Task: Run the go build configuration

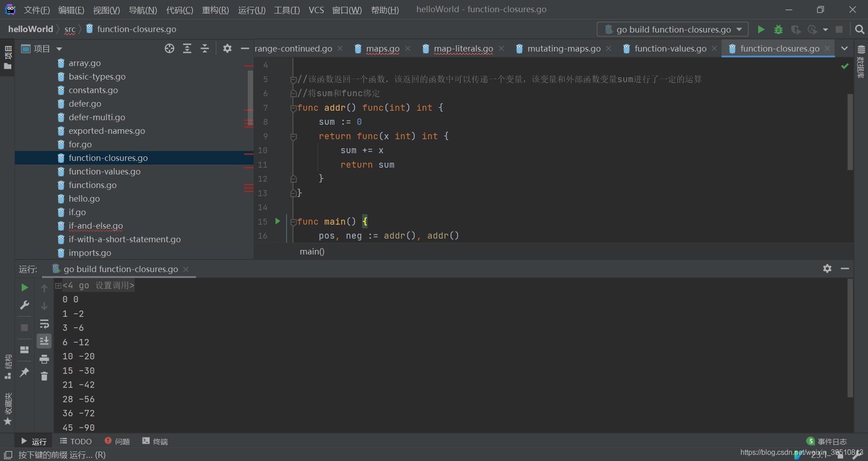Action: click(761, 29)
